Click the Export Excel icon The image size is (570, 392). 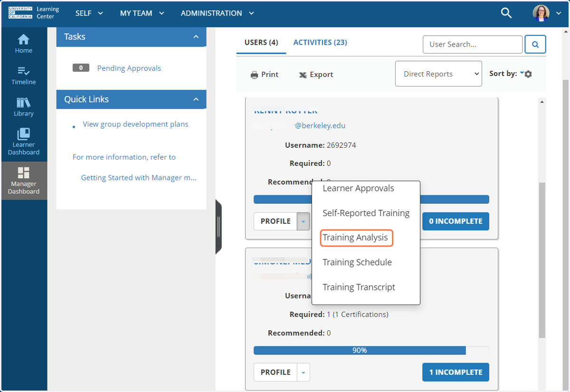(303, 75)
